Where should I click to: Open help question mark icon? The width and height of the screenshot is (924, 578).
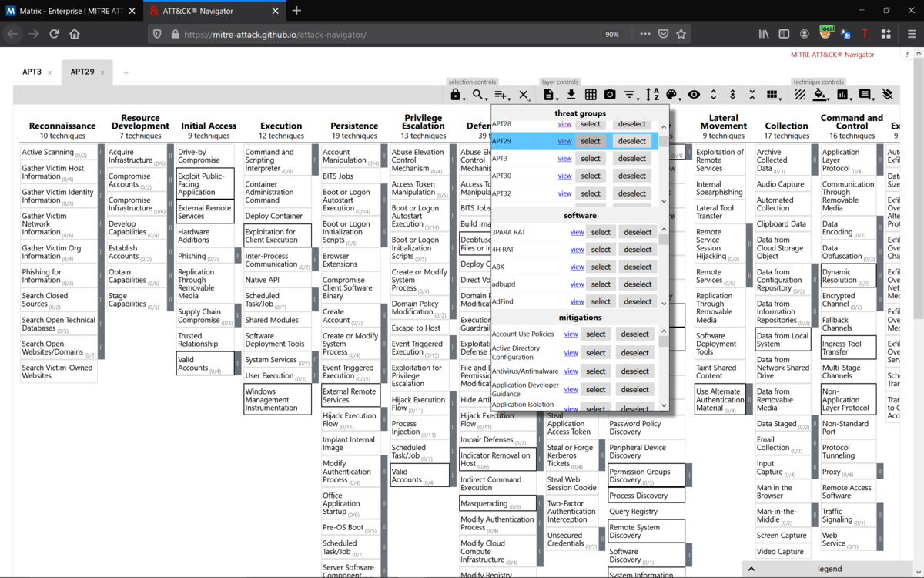point(906,55)
